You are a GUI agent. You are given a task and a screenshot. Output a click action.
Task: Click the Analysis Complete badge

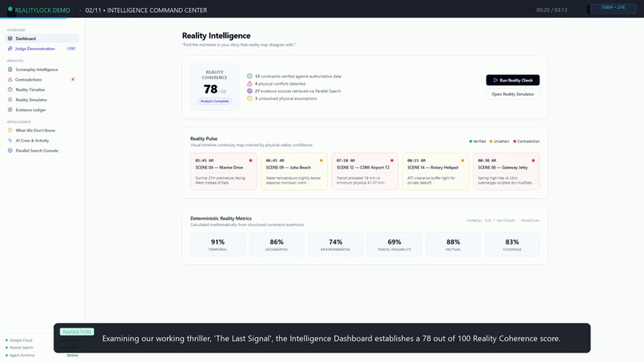click(214, 101)
